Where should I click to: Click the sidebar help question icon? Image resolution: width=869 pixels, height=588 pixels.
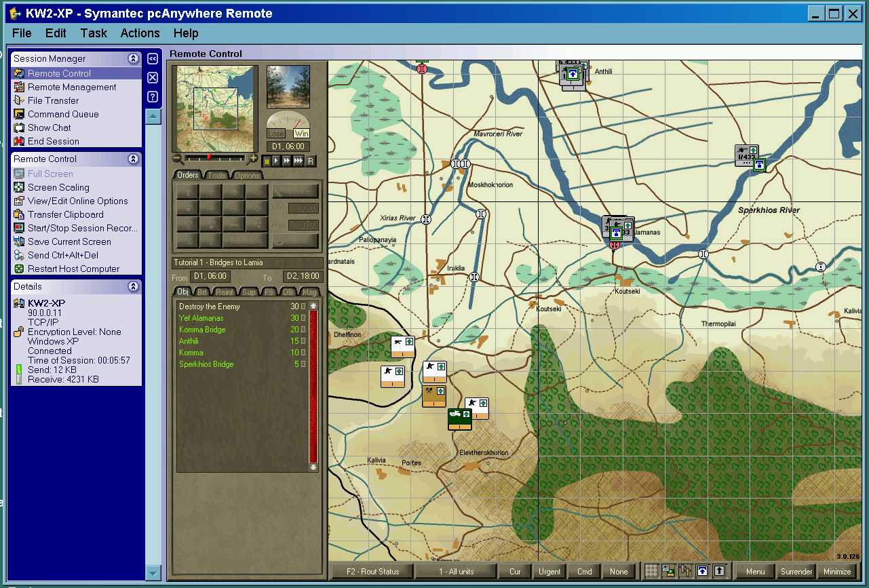[153, 96]
